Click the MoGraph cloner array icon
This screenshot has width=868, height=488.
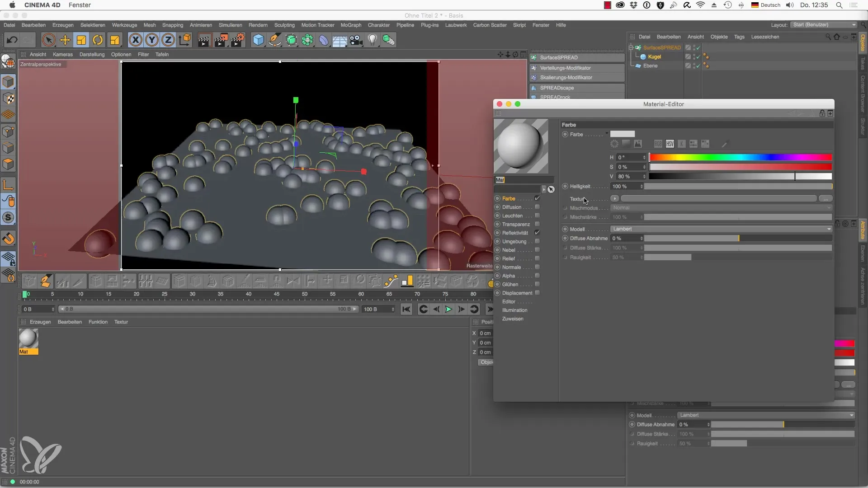coord(307,40)
